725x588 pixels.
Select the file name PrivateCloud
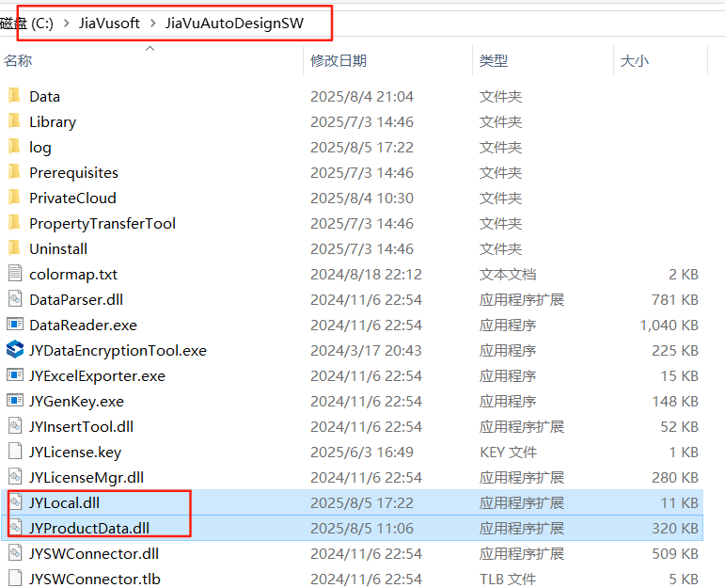(x=72, y=198)
